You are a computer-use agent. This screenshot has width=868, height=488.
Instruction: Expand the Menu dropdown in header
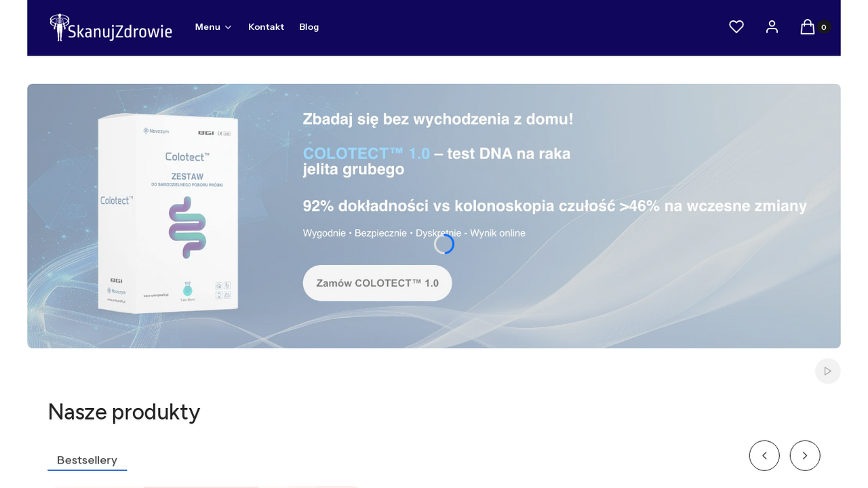coord(213,27)
